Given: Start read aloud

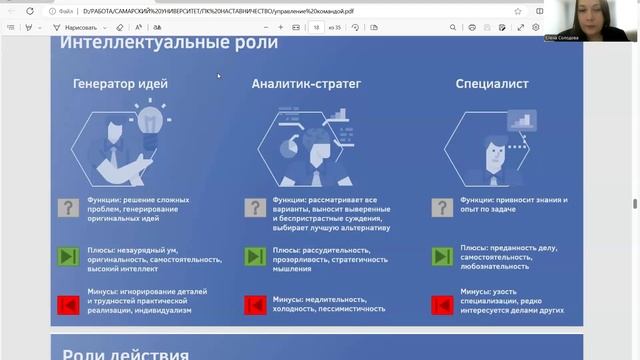Looking at the screenshot, I should 138,27.
